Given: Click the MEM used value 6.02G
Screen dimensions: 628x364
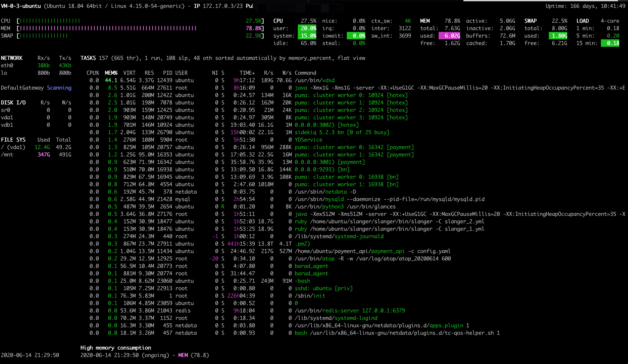Looking at the screenshot, I should coord(450,36).
